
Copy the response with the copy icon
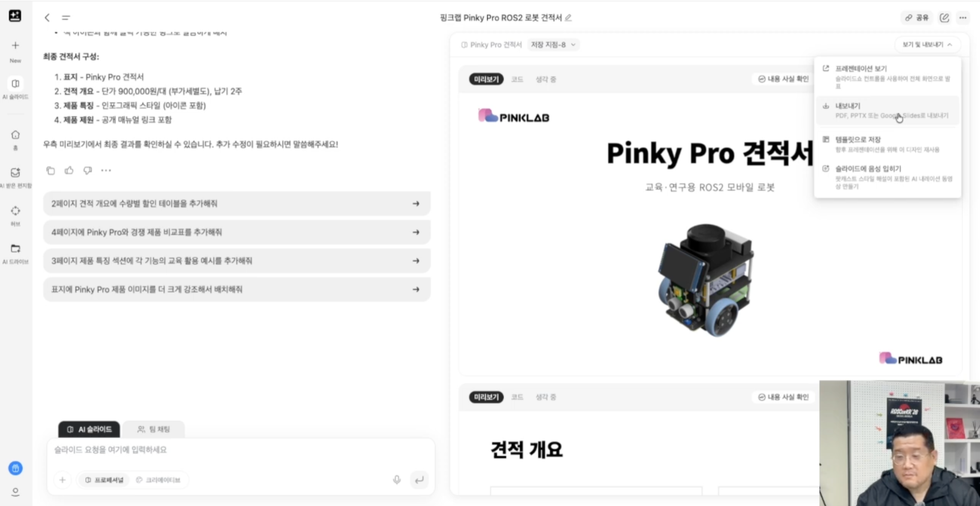click(x=50, y=170)
